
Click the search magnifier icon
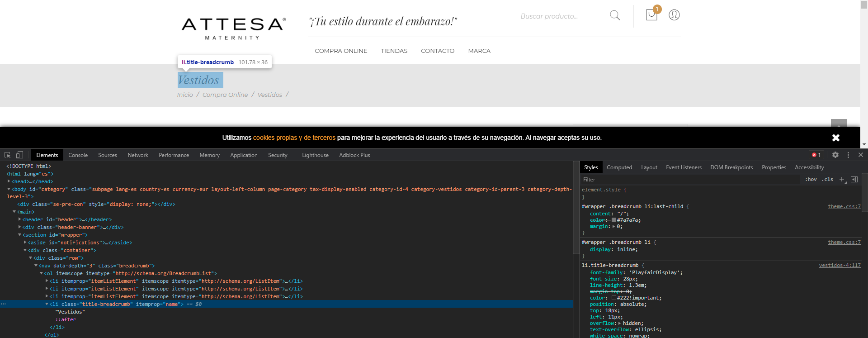pos(615,15)
